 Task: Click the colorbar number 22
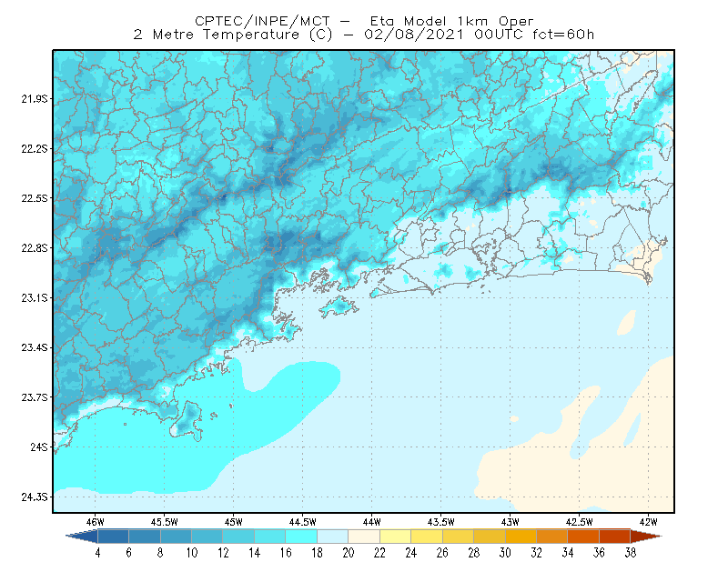[379, 553]
